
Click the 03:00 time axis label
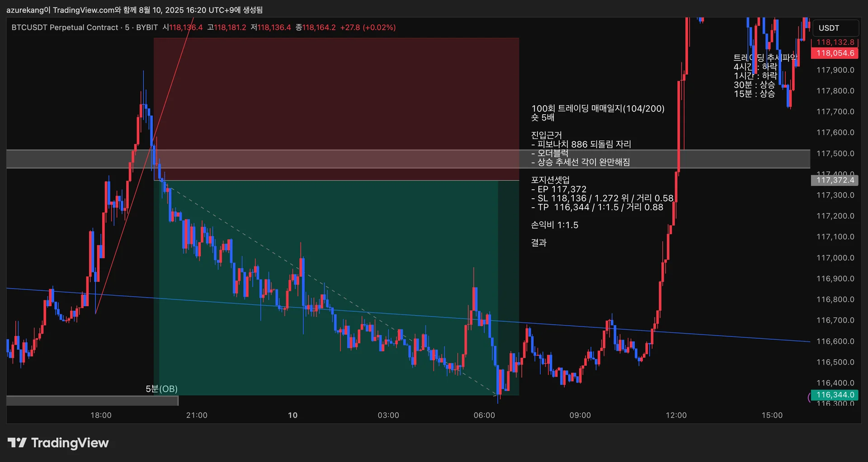(x=388, y=415)
